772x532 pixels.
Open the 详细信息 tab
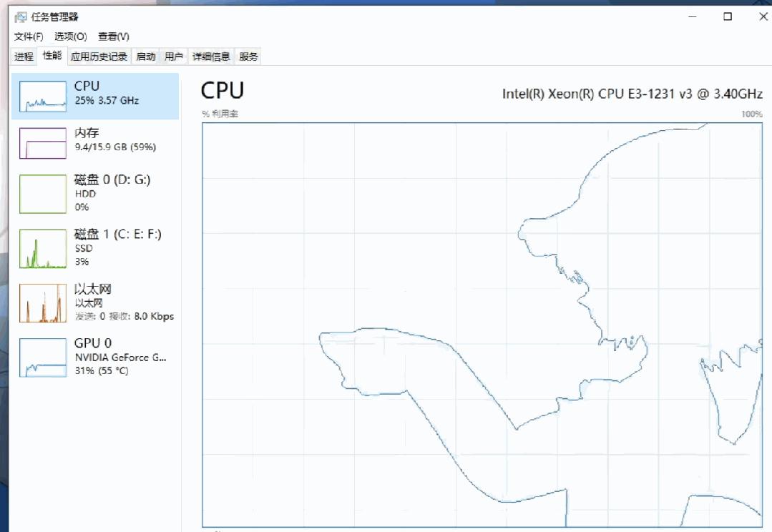(211, 56)
